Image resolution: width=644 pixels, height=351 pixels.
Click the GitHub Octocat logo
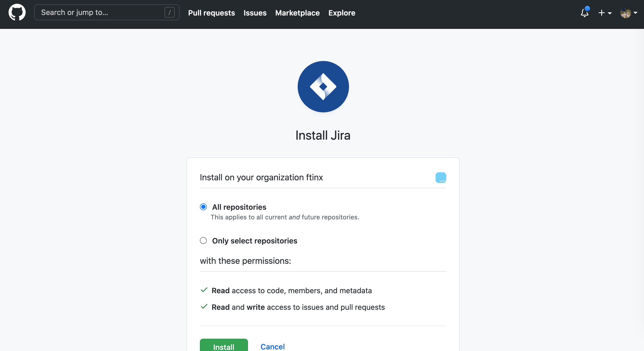pyautogui.click(x=17, y=12)
